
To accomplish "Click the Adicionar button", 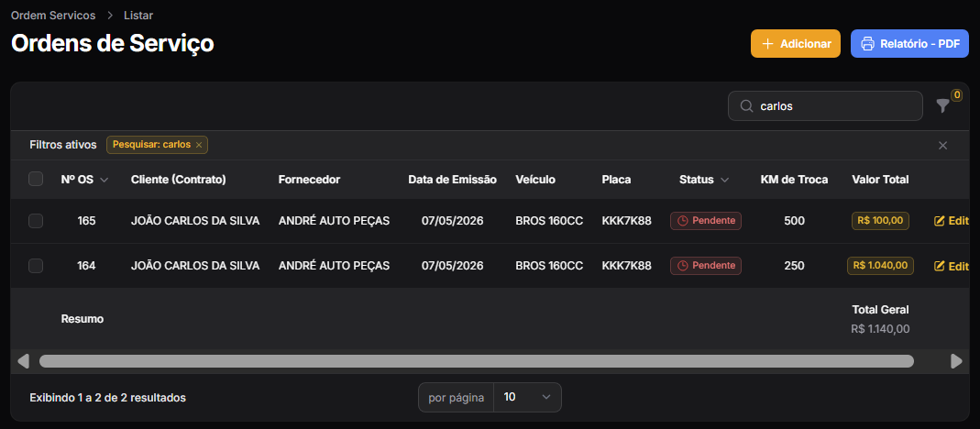I will pos(796,44).
